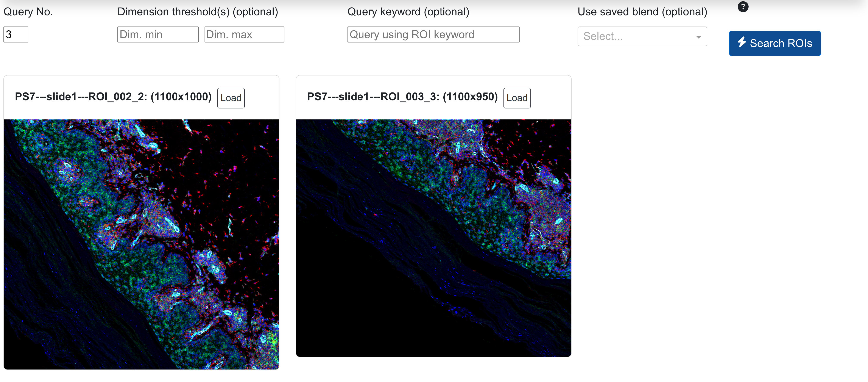Viewport: 868px width, 382px height.
Task: Click into the Dim. max field
Action: (244, 34)
